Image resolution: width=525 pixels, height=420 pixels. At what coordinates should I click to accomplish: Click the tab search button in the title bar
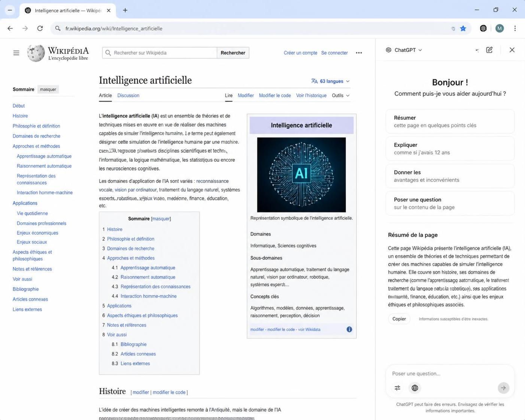pos(10,10)
